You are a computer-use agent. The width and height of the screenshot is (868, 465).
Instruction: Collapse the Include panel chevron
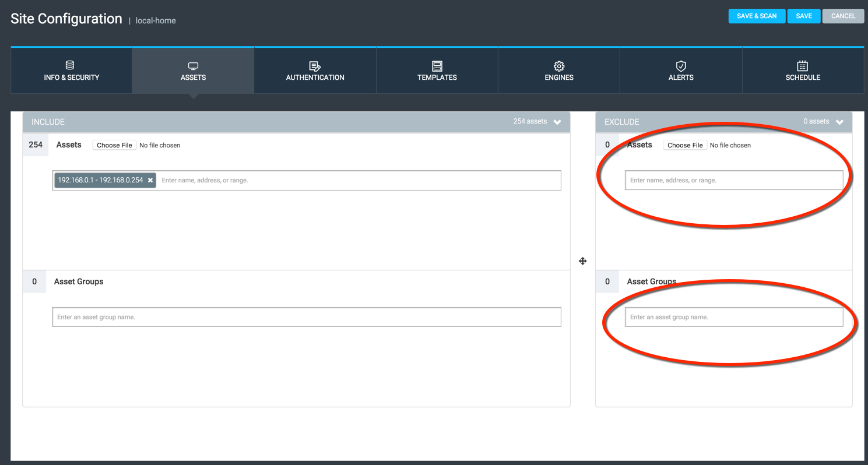coord(557,122)
